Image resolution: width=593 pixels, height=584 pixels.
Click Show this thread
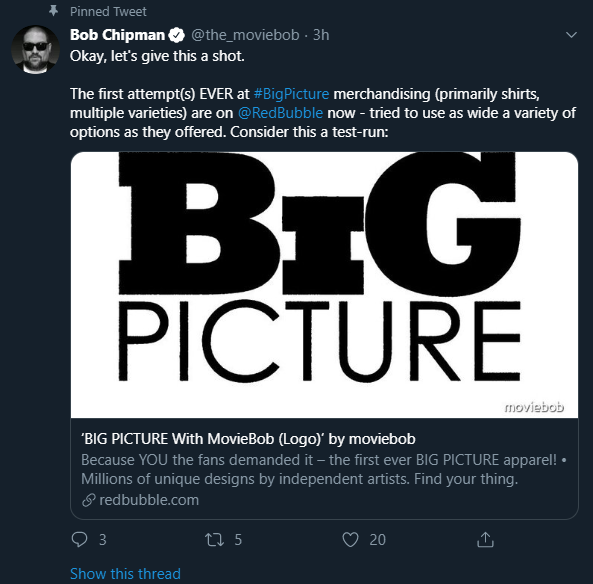(125, 574)
